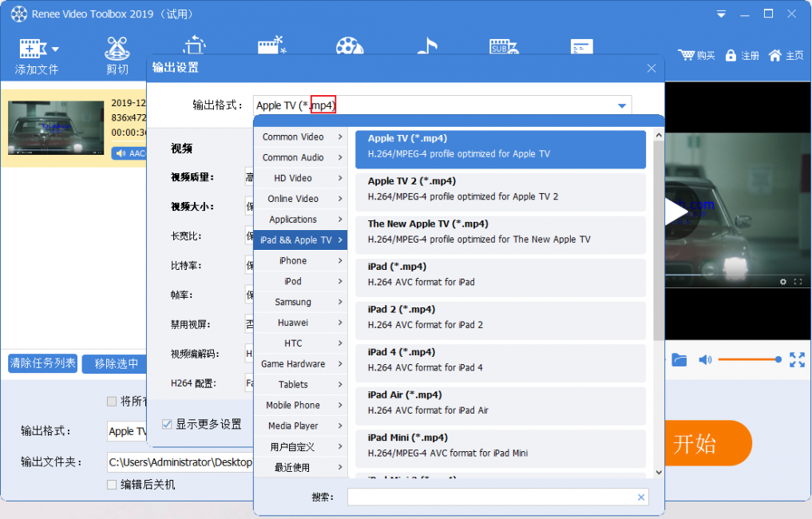The image size is (812, 519).
Task: Choose The New Apple TV (*.mp4) format
Action: coord(501,235)
